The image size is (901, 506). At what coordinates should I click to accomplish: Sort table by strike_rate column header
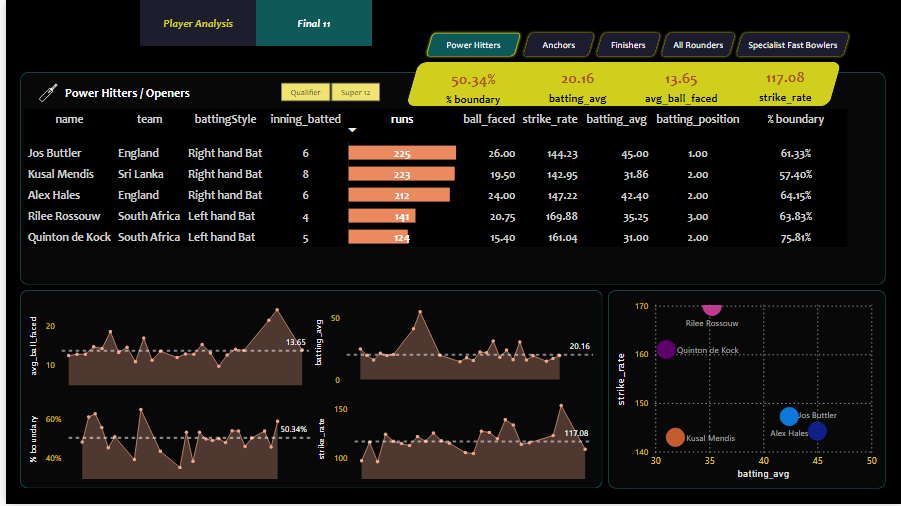coord(549,119)
